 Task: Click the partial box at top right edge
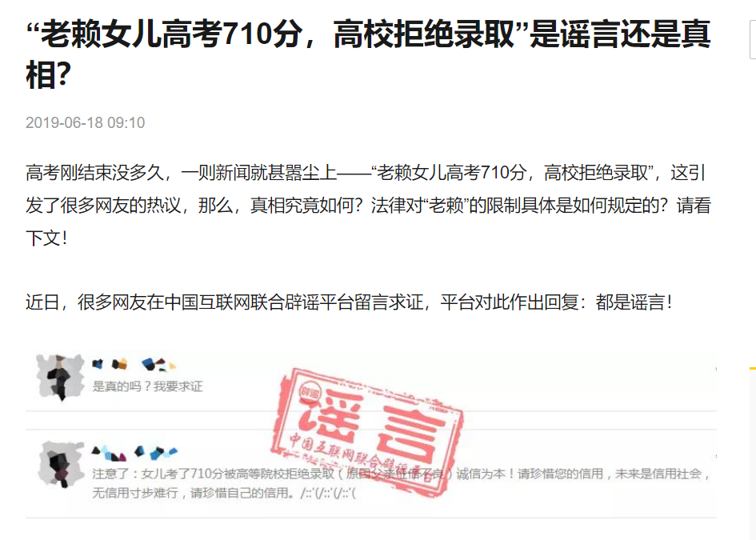tap(753, 39)
